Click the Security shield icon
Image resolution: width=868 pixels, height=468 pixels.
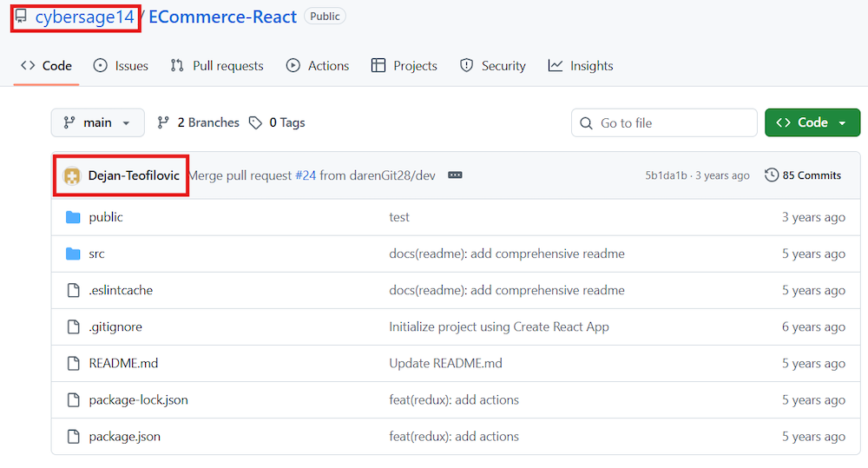(x=467, y=65)
